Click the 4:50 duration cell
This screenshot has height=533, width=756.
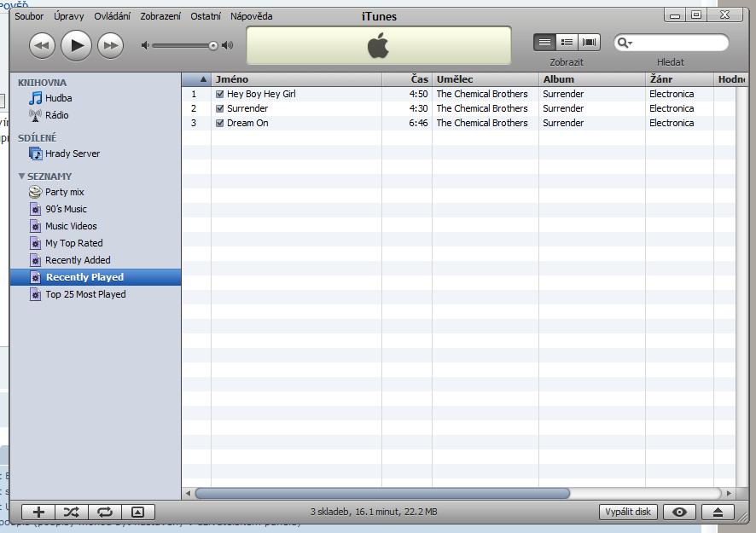[x=418, y=94]
